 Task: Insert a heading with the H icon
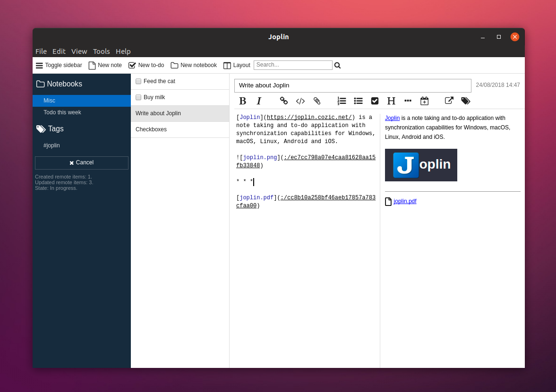(x=391, y=101)
